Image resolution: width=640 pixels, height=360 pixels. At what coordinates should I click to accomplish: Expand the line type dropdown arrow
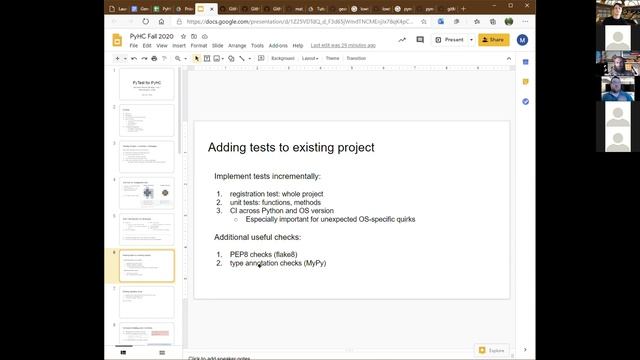point(250,58)
